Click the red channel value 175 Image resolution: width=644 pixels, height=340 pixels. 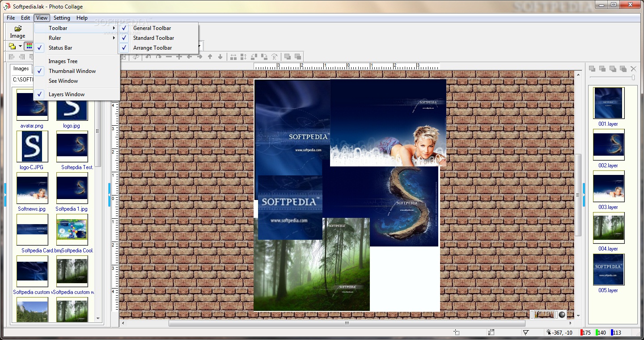[586, 332]
